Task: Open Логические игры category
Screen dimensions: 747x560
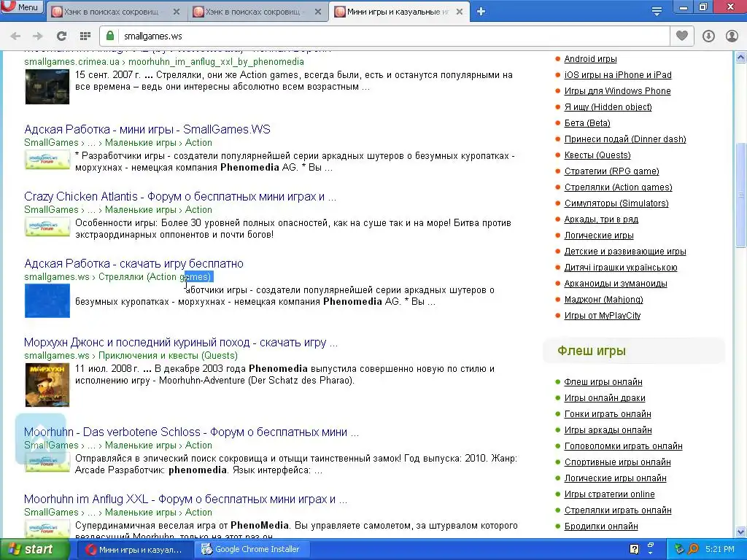Action: [599, 236]
